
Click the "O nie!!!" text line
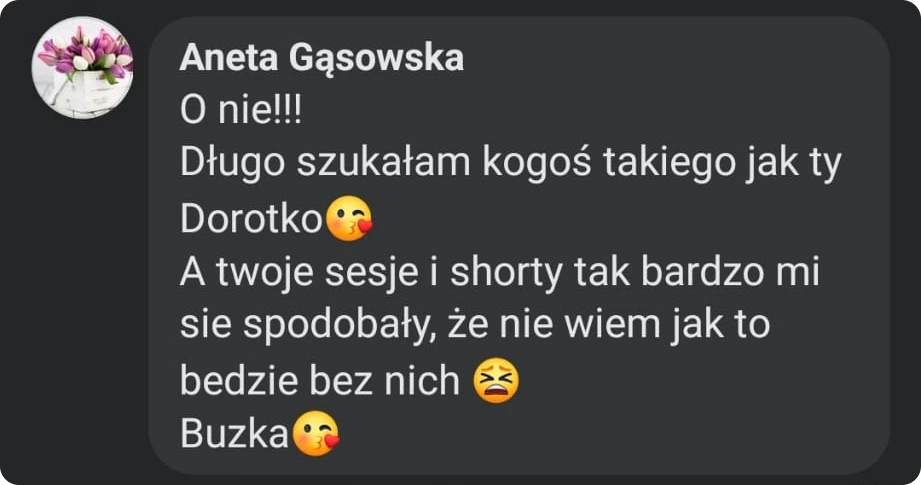tap(240, 111)
